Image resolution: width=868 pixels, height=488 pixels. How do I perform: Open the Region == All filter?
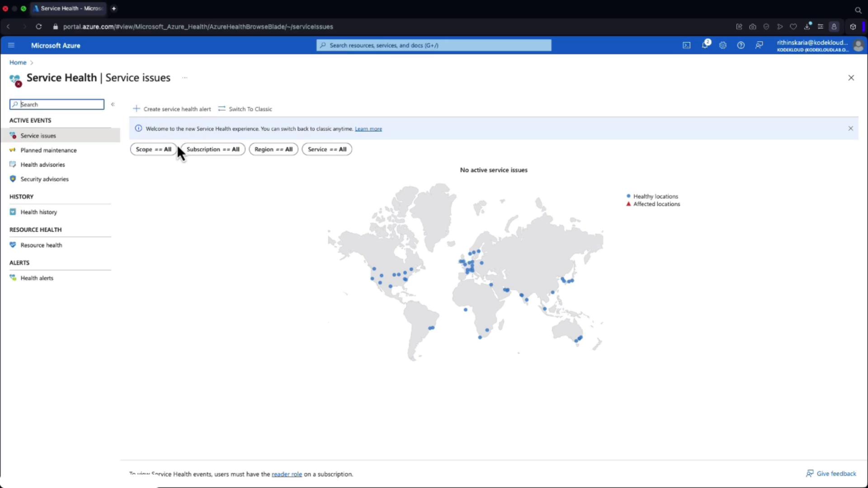(273, 149)
